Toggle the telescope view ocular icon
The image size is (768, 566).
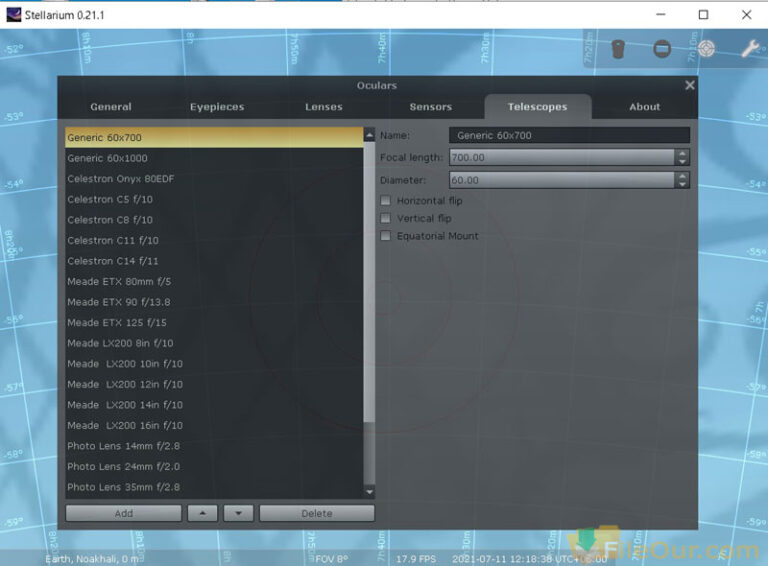pyautogui.click(x=618, y=49)
